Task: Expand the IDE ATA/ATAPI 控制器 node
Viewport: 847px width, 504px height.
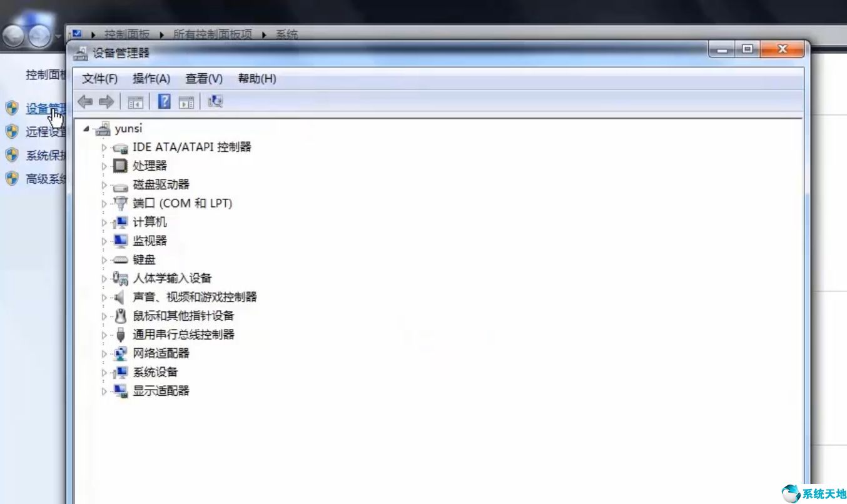Action: coord(103,147)
